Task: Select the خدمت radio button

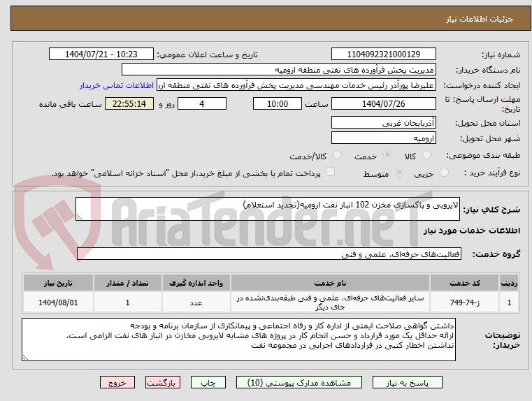Action: (x=387, y=155)
